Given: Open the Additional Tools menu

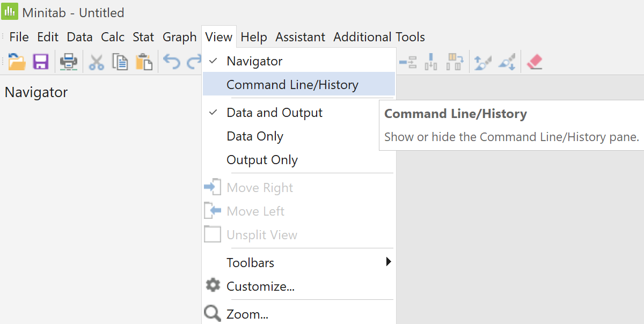Looking at the screenshot, I should coord(379,37).
